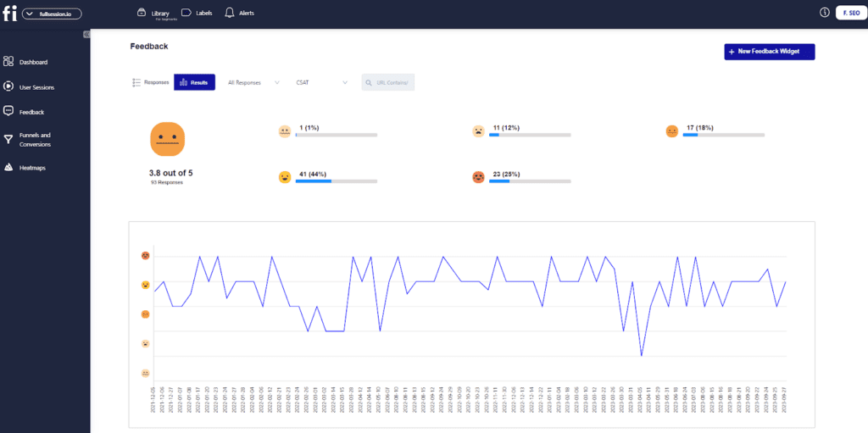Open the F. SEO account button

849,13
